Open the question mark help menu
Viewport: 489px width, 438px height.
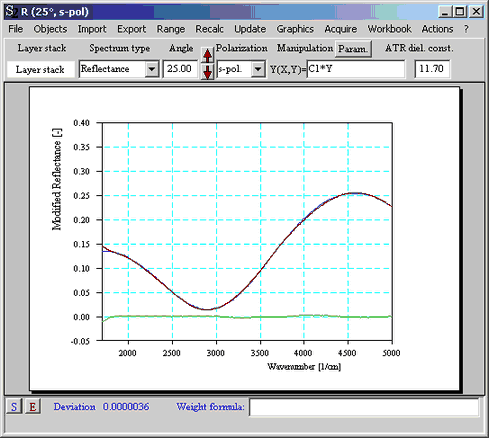466,29
